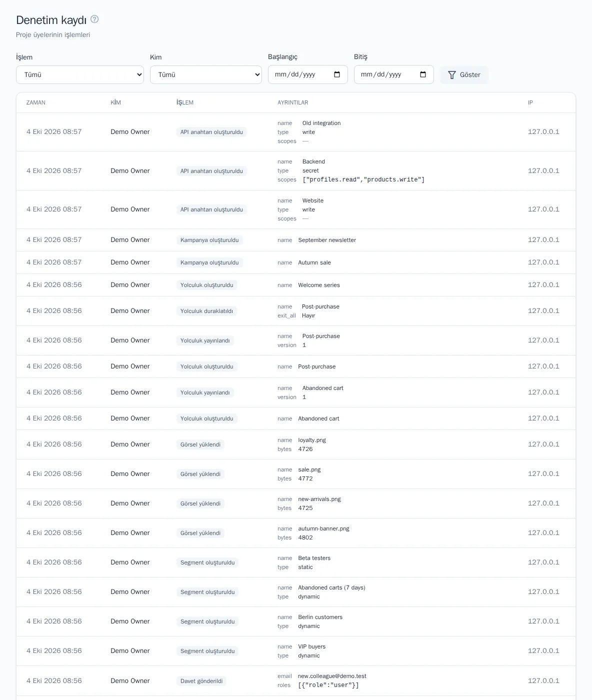
Task: Click the Yolculuk duraklatıldı action badge
Action: (206, 311)
